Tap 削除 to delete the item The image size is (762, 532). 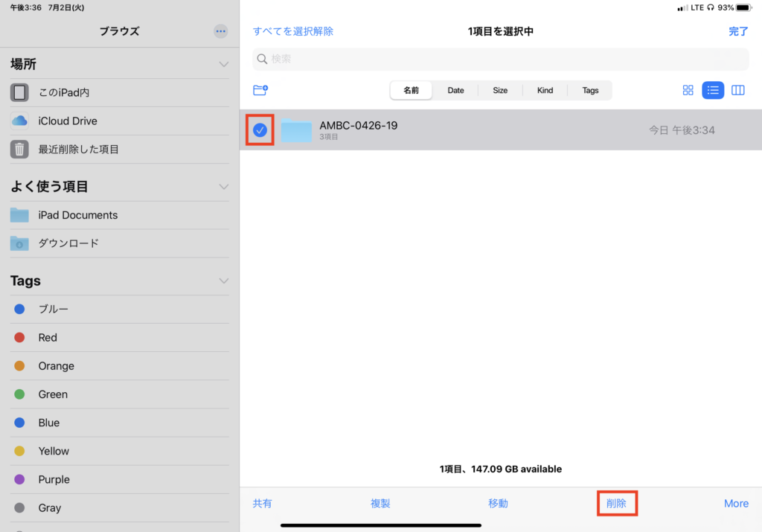pos(616,503)
